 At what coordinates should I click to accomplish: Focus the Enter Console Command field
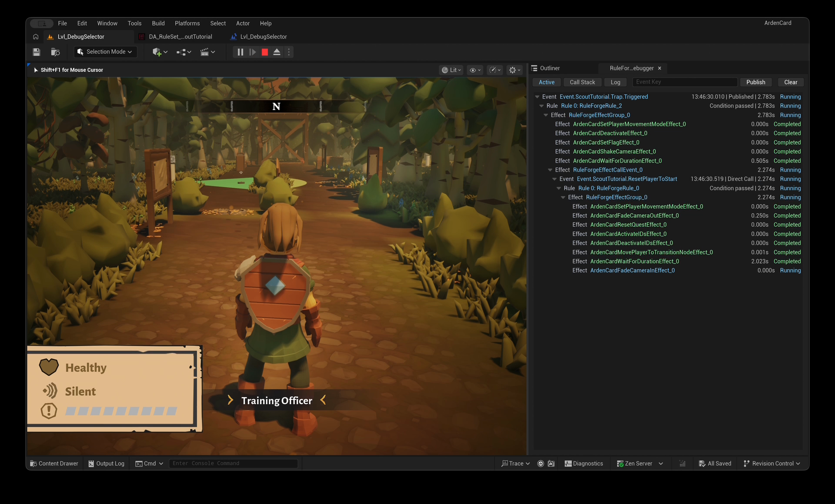233,464
